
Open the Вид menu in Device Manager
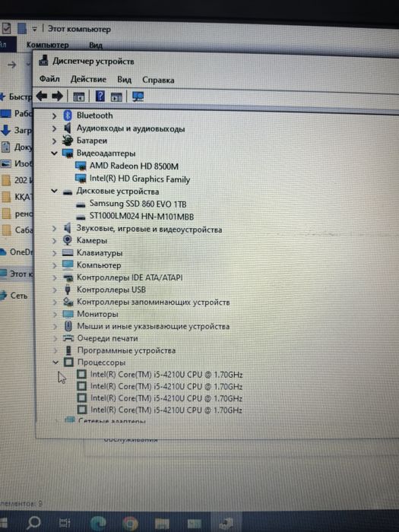click(x=124, y=80)
